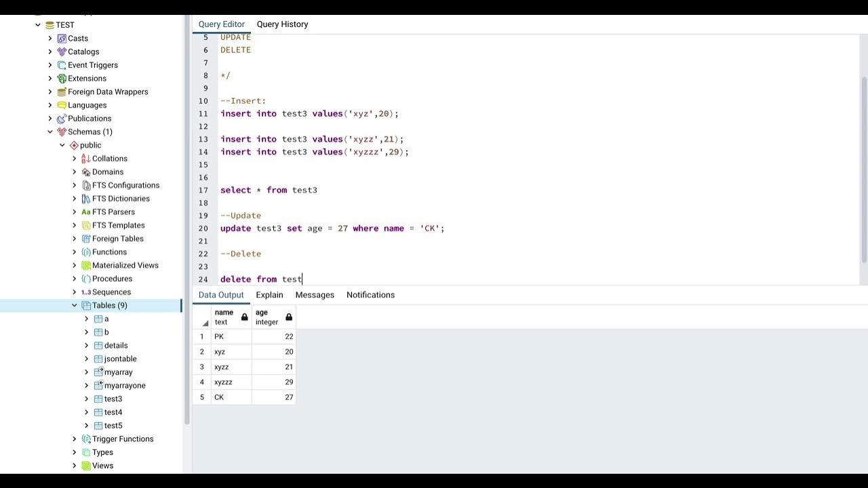
Task: Click the 'xyzzz' cell in results
Action: pyautogui.click(x=231, y=382)
